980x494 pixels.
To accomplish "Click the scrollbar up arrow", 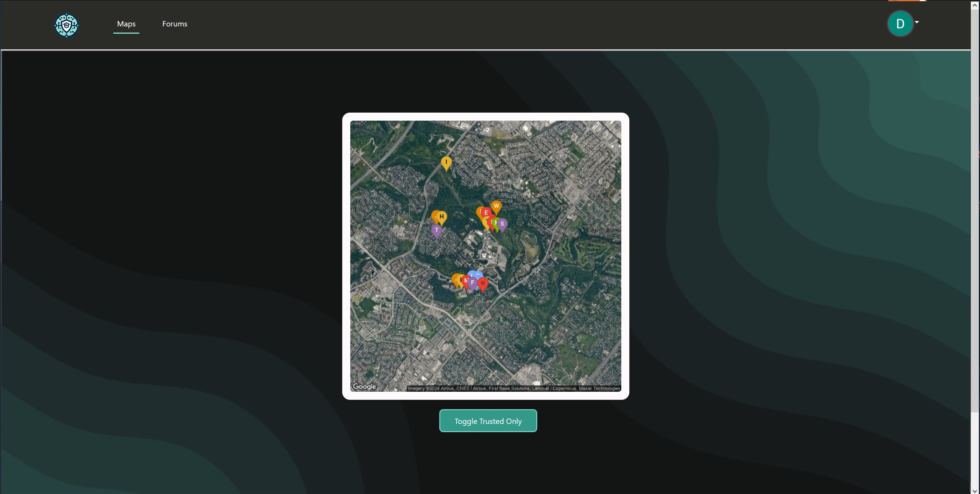I will [x=975, y=5].
